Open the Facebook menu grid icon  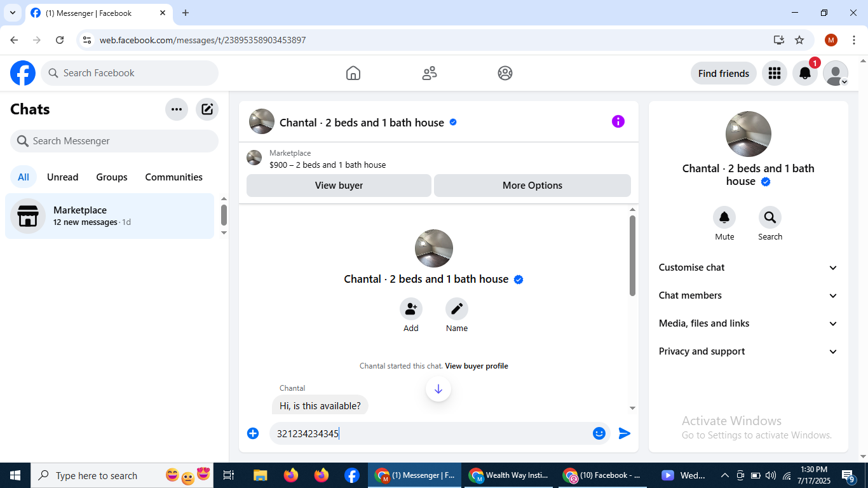[x=774, y=73]
